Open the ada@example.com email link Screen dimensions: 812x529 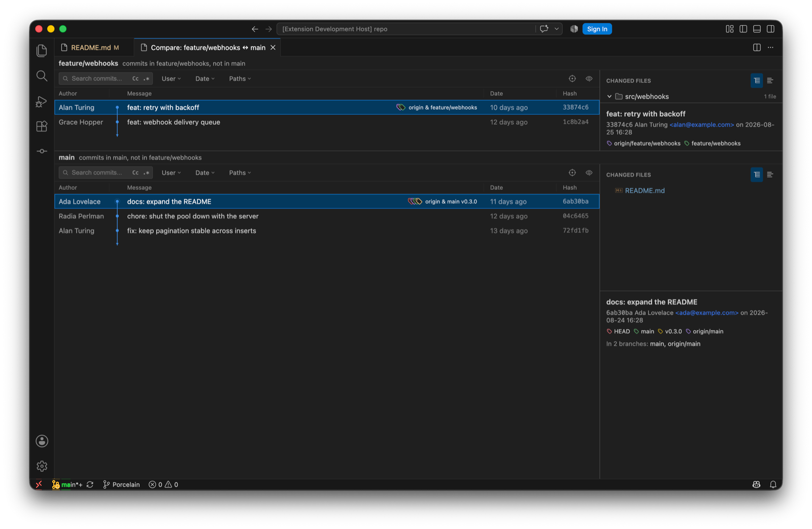[707, 313]
